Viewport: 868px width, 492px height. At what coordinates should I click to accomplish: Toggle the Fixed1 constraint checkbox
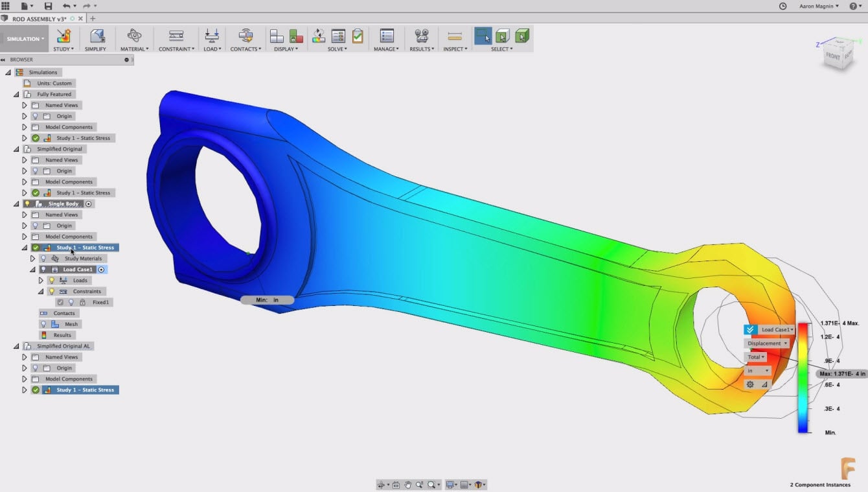tap(60, 302)
